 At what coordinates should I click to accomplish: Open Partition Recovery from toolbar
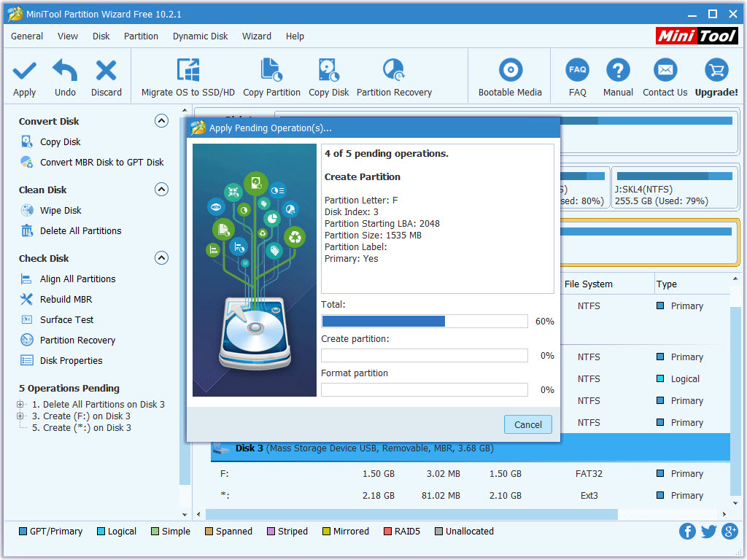pyautogui.click(x=394, y=71)
